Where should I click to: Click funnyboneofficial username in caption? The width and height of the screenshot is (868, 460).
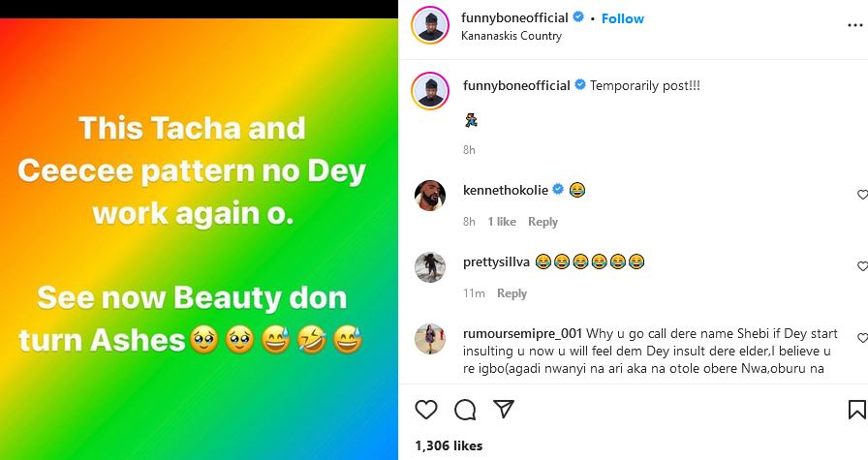coord(517,85)
